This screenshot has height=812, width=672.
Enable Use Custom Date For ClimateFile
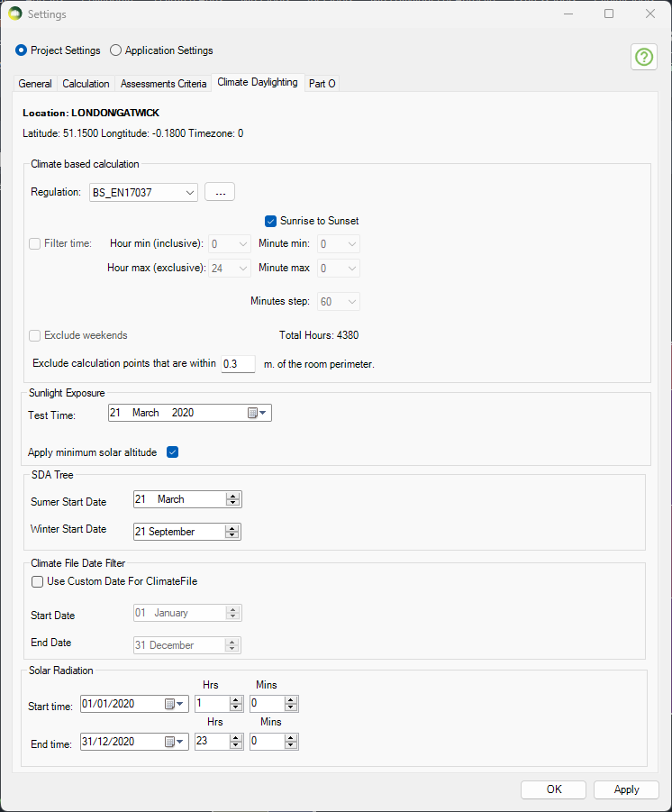(38, 581)
